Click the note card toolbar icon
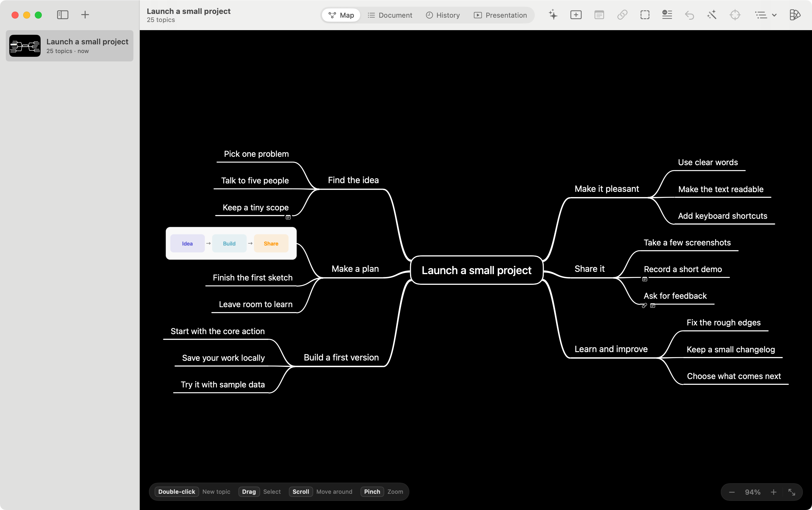Image resolution: width=812 pixels, height=510 pixels. pyautogui.click(x=599, y=15)
